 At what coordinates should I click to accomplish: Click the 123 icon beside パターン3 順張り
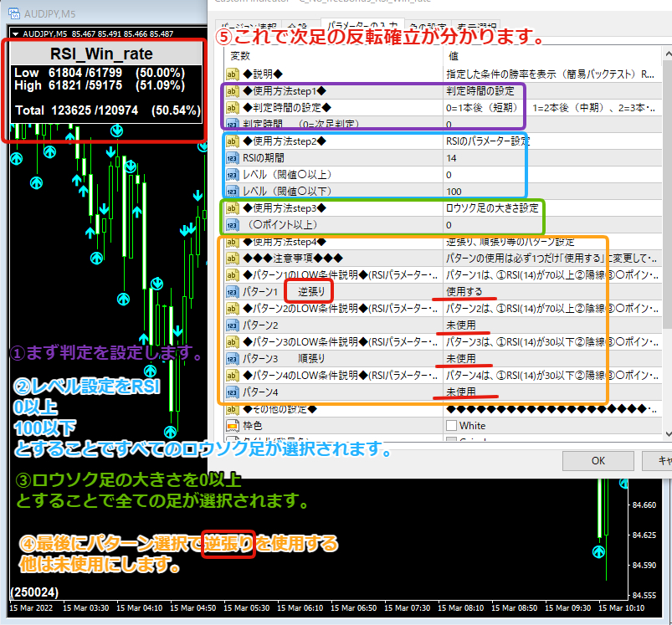[x=232, y=359]
